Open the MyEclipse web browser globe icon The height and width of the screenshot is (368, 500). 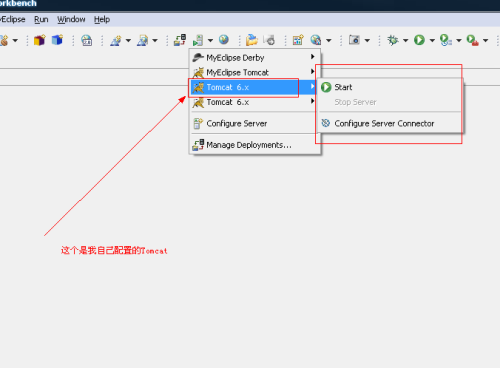pos(224,40)
